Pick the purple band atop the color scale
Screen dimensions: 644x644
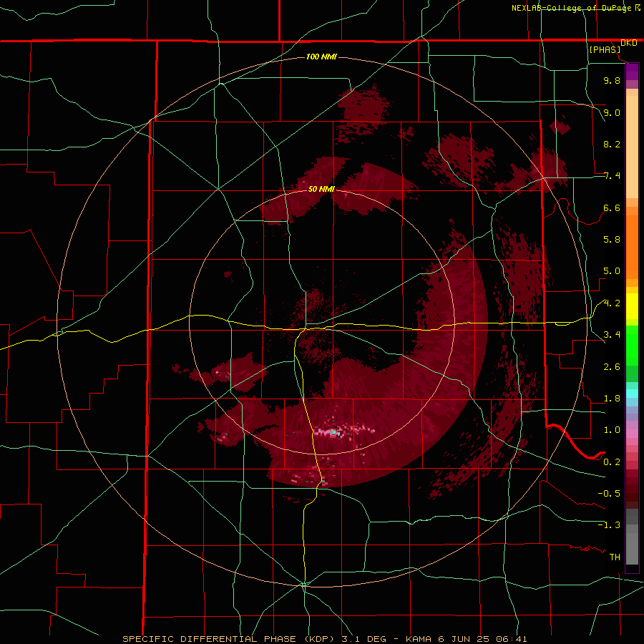(x=632, y=72)
